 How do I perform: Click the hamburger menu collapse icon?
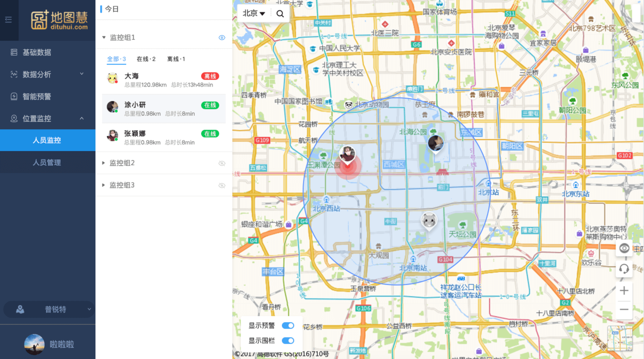tap(8, 20)
